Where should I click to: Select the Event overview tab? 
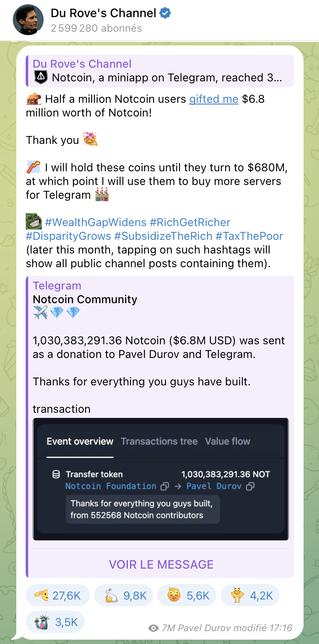[x=80, y=441]
